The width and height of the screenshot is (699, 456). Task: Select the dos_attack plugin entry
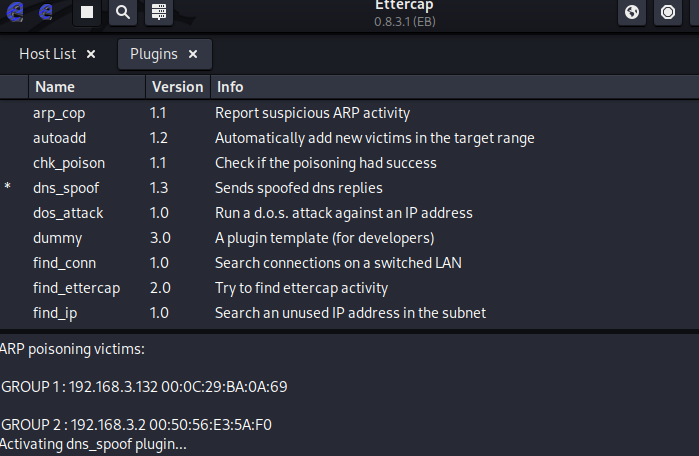pyautogui.click(x=68, y=213)
